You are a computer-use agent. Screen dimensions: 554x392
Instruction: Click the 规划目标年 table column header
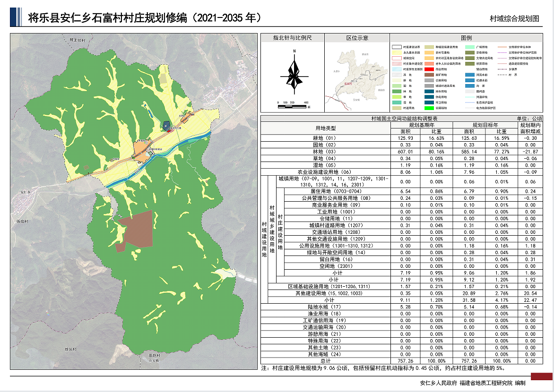pos(475,125)
